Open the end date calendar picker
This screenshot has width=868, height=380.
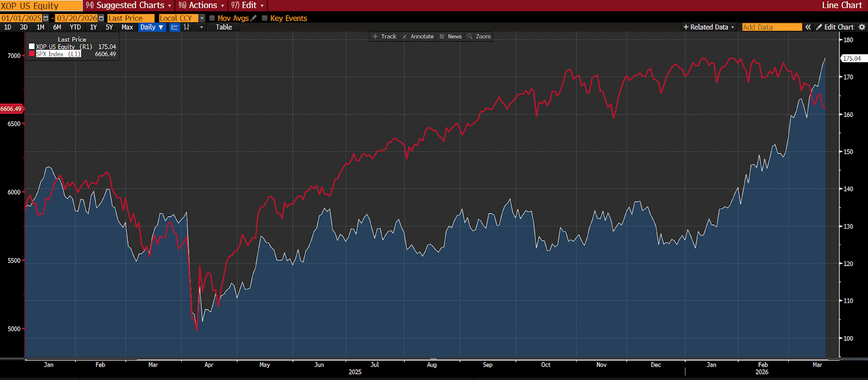(x=101, y=18)
